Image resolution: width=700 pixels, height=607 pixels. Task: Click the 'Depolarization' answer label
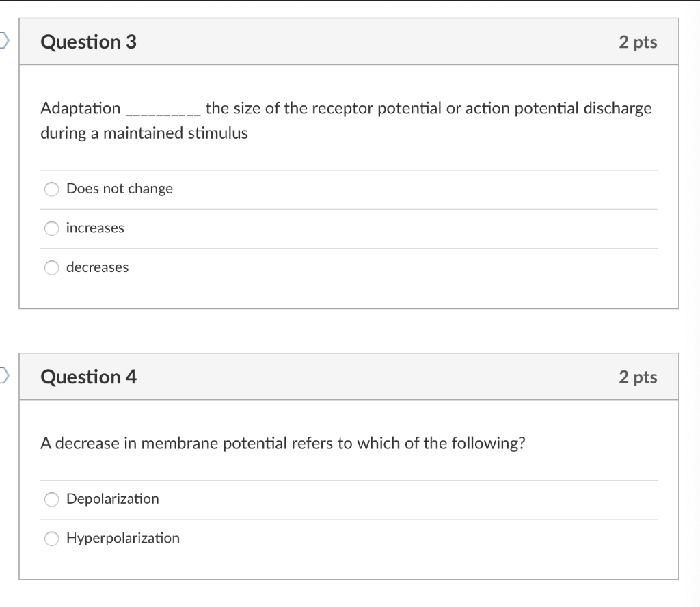point(112,499)
